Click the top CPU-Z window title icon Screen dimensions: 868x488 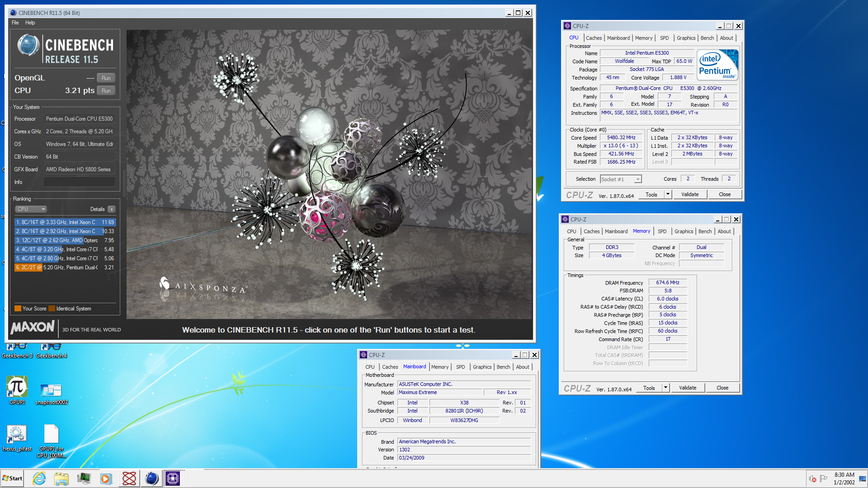coord(567,26)
